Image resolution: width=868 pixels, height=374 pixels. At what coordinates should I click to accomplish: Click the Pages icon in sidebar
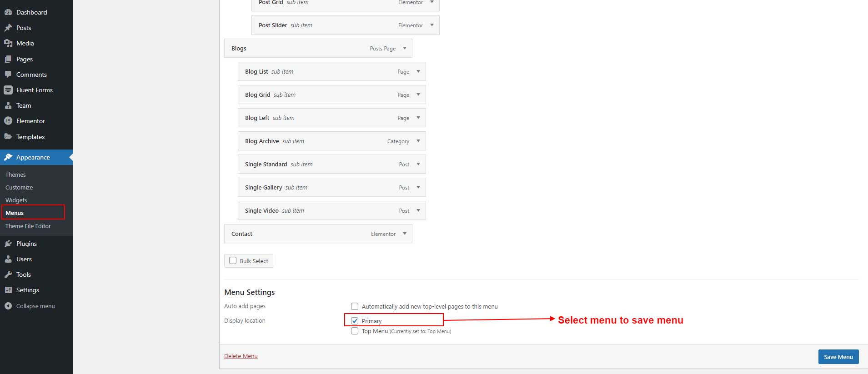[x=8, y=59]
